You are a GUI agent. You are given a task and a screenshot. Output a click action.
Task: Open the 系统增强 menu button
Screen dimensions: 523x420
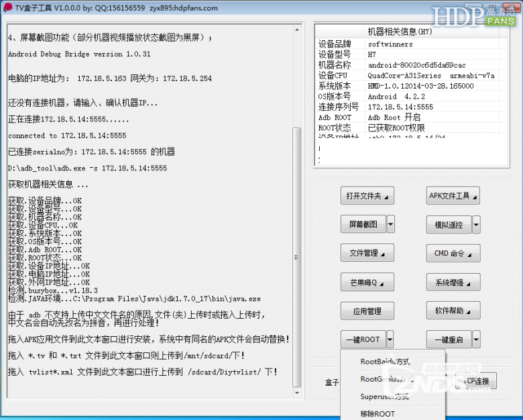coord(453,282)
